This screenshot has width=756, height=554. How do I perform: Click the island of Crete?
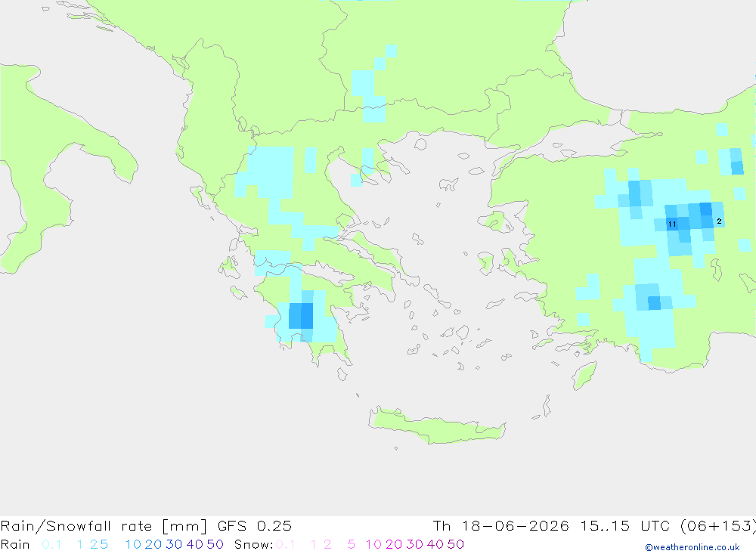coord(436,427)
